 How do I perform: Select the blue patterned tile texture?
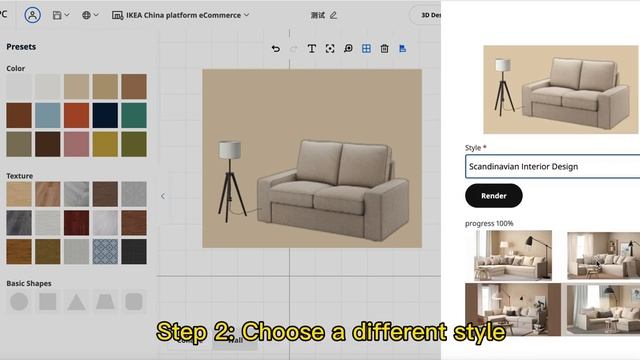105,251
